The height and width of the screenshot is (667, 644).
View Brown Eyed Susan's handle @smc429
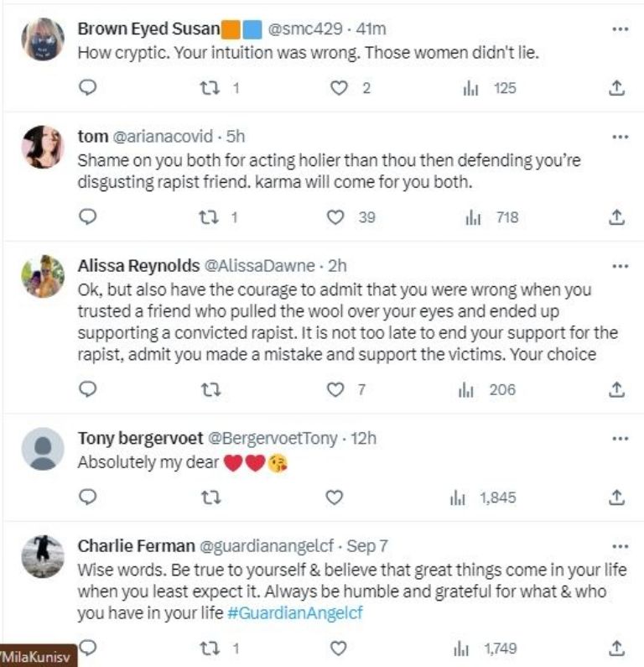[x=304, y=29]
